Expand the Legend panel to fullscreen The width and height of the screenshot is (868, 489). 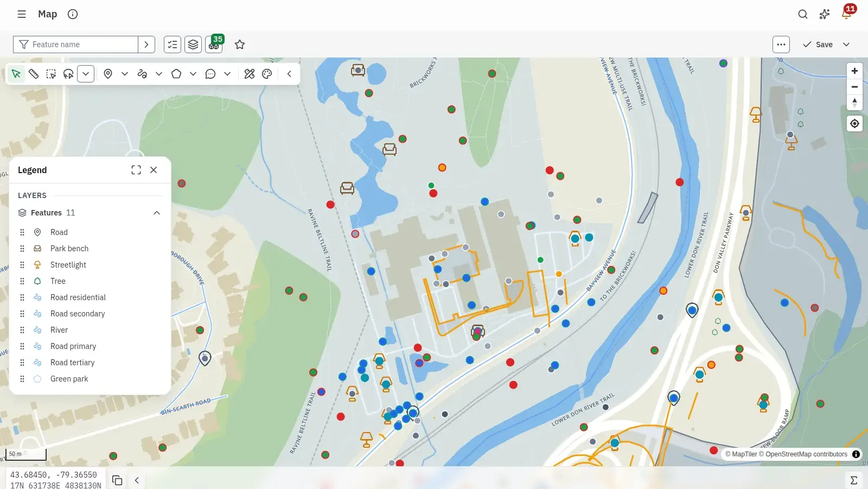click(136, 170)
